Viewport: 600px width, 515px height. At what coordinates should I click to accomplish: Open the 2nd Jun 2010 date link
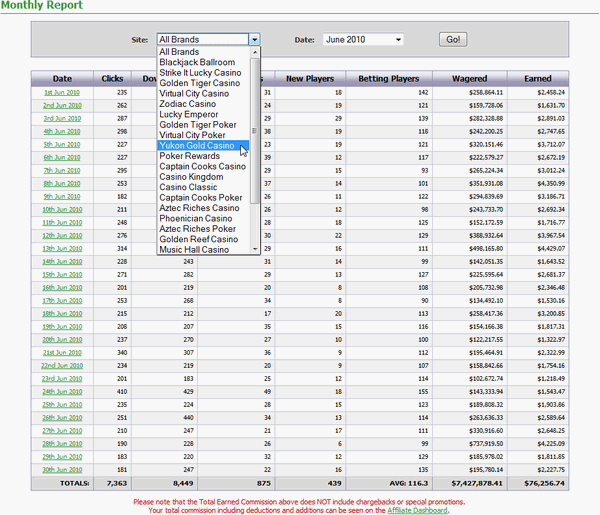(x=62, y=106)
